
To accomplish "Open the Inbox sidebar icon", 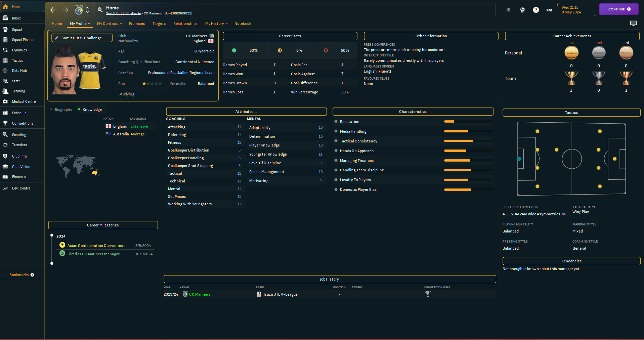I will pos(5,18).
